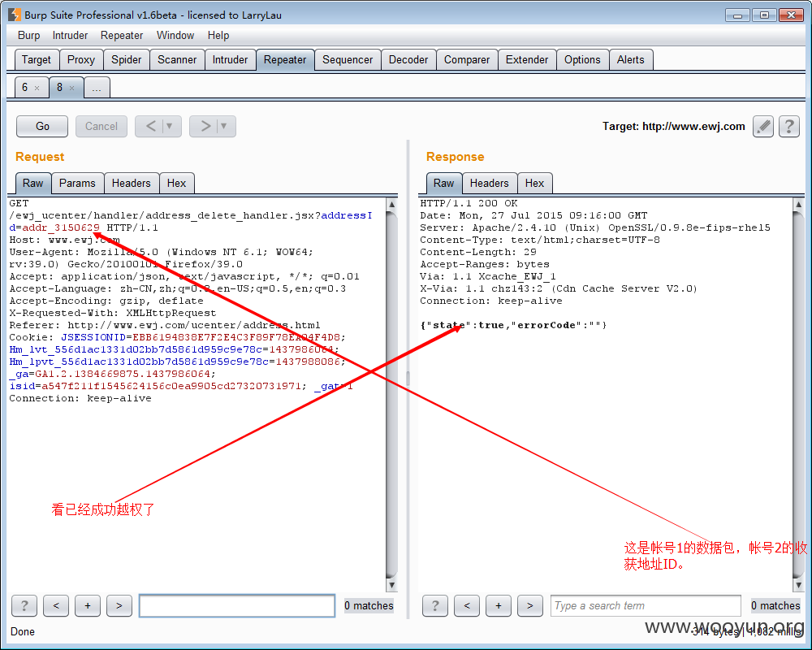This screenshot has width=812, height=650.
Task: Select the Repeater tool tab
Action: [285, 59]
